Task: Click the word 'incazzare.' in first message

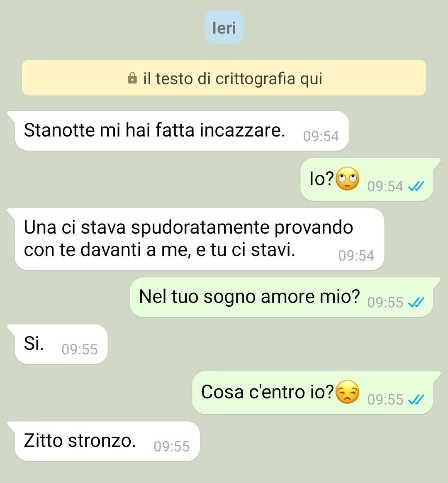Action: pyautogui.click(x=242, y=130)
